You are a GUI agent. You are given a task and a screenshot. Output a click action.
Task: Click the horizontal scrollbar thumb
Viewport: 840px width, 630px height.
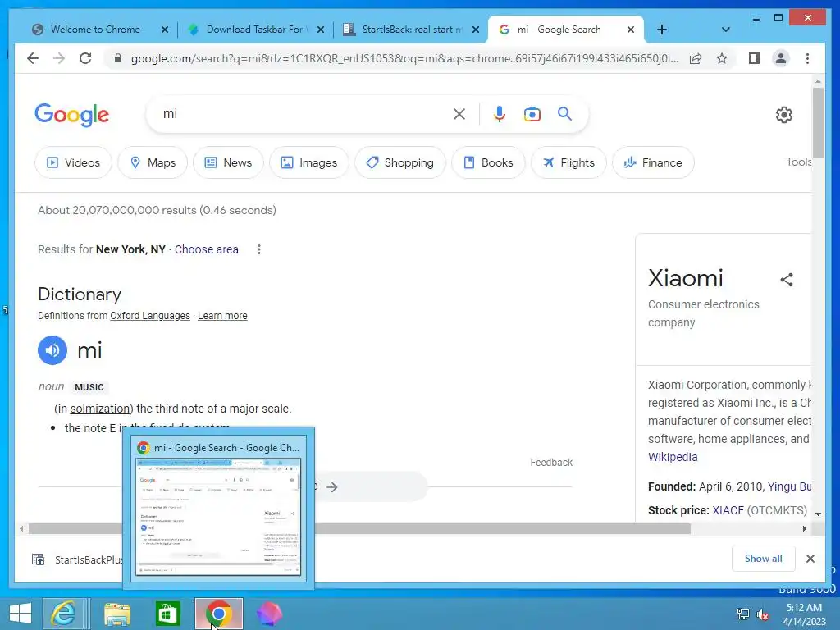tap(359, 529)
